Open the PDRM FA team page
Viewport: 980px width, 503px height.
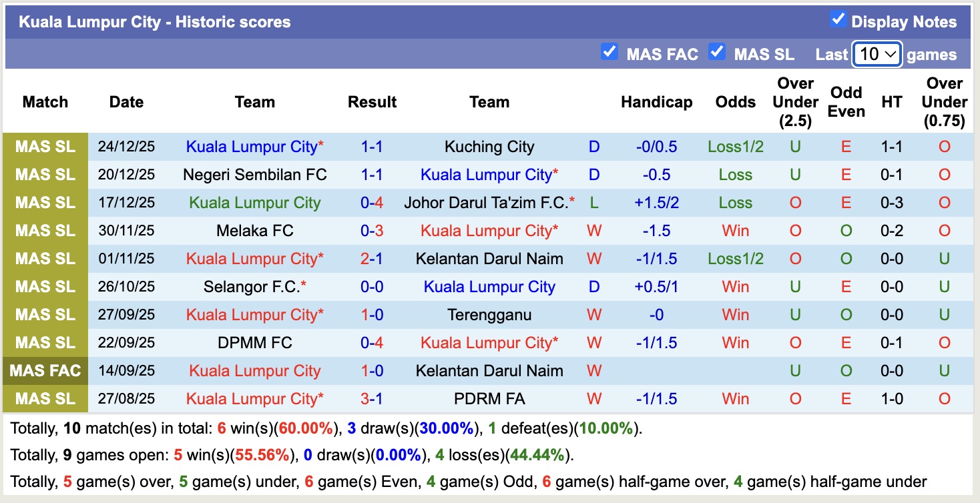point(489,398)
